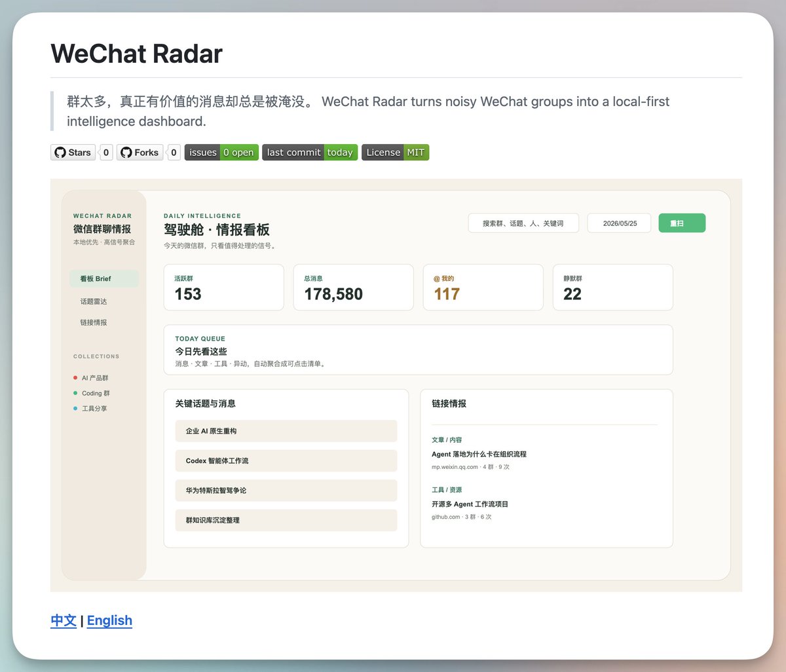Click the 驾驶舱 · 情报看板 title
This screenshot has width=786, height=672.
(217, 230)
